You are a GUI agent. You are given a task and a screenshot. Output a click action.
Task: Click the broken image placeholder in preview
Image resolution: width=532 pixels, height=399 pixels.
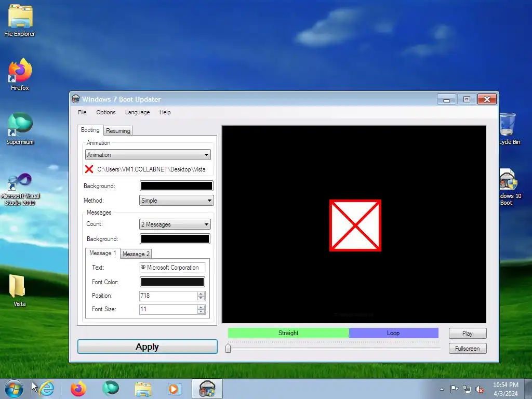[x=355, y=225]
